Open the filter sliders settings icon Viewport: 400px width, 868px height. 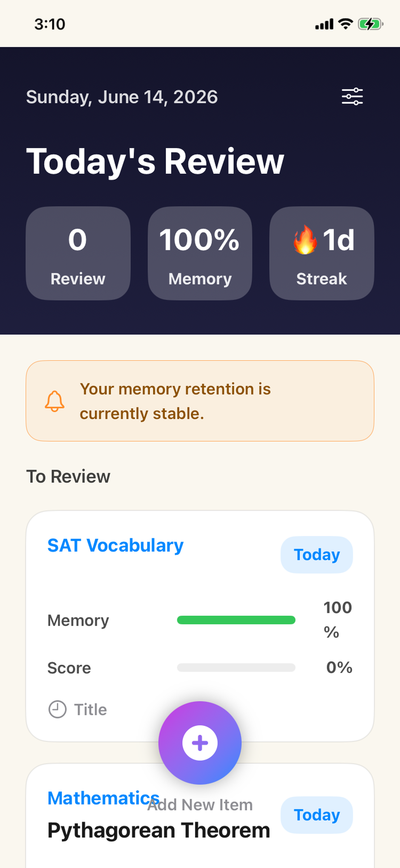point(352,97)
